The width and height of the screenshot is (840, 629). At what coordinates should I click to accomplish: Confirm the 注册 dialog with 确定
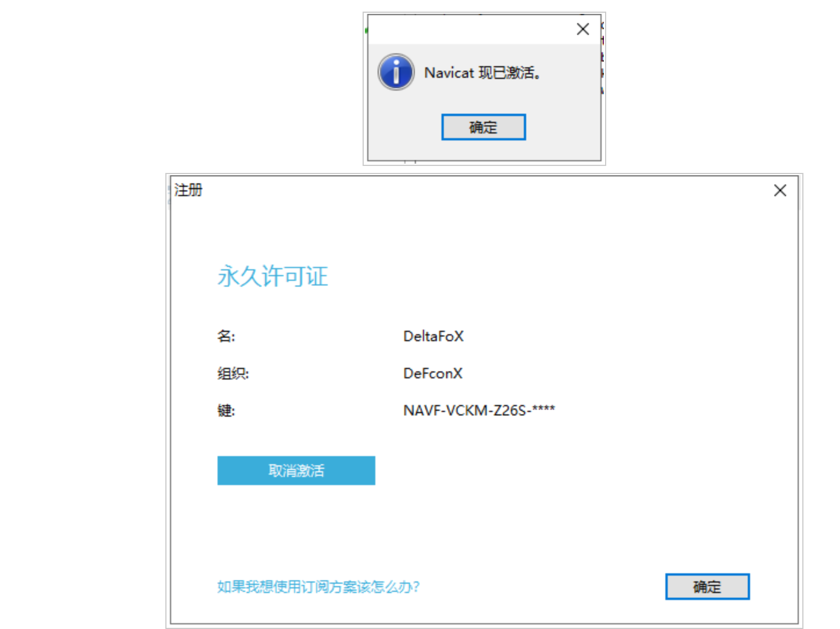(x=707, y=587)
